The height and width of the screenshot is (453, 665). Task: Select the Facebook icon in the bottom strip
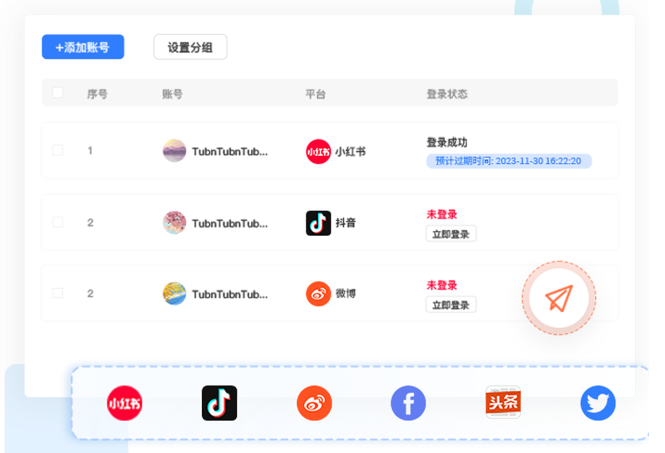point(408,403)
